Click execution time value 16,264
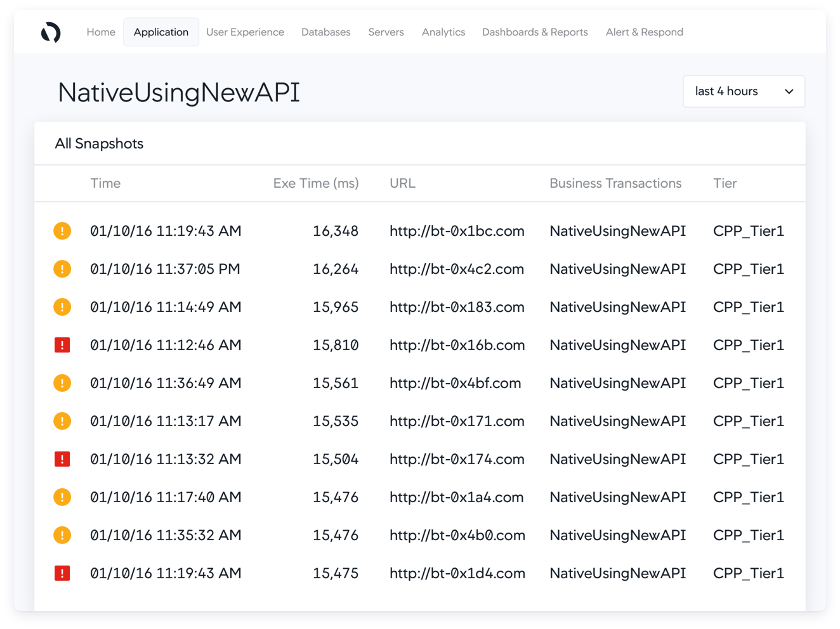The width and height of the screenshot is (840, 629). (336, 269)
